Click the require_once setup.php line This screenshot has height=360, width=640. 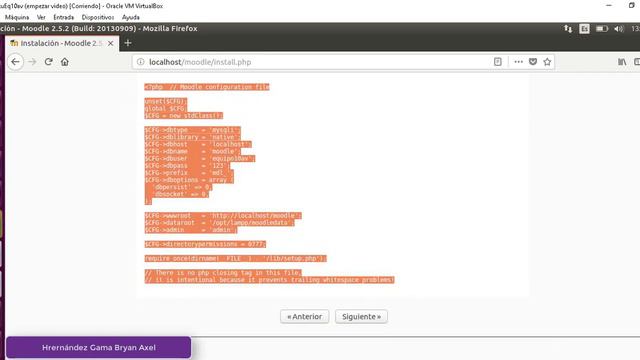pos(236,258)
